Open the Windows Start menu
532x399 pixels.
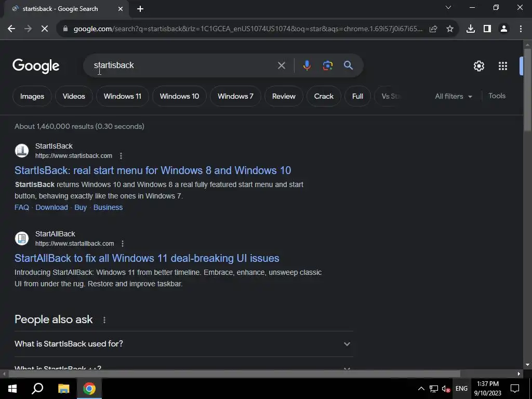coord(12,389)
